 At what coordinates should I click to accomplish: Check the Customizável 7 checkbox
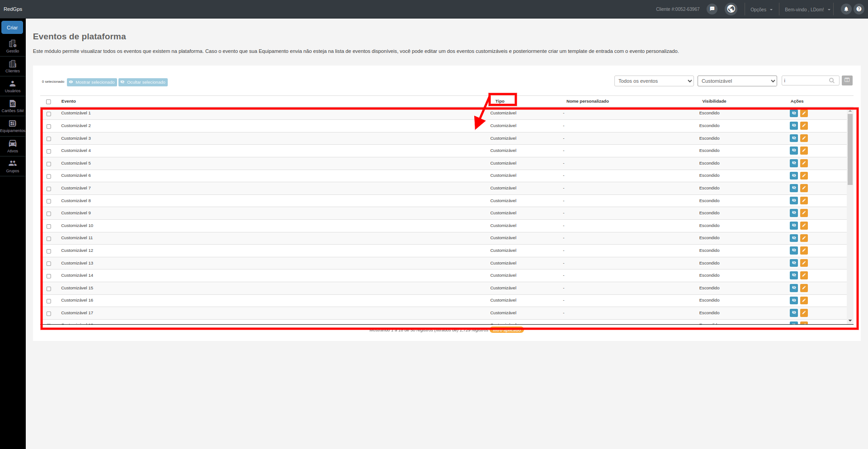coord(49,189)
